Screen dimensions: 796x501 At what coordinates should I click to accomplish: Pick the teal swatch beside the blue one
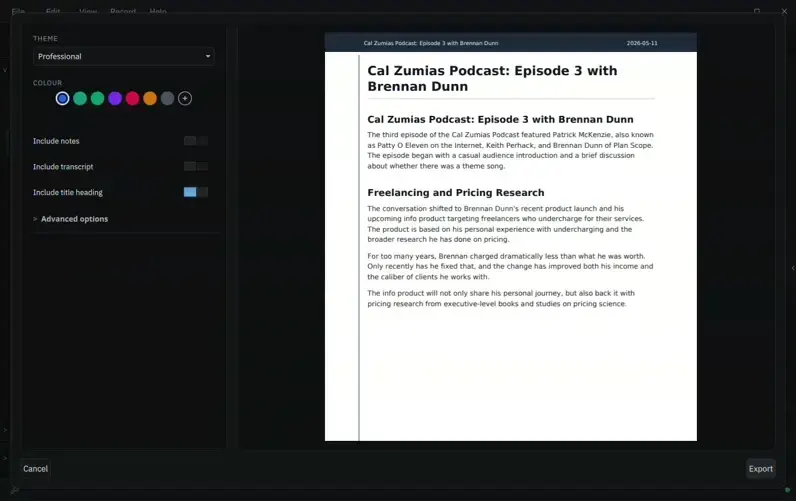tap(80, 98)
